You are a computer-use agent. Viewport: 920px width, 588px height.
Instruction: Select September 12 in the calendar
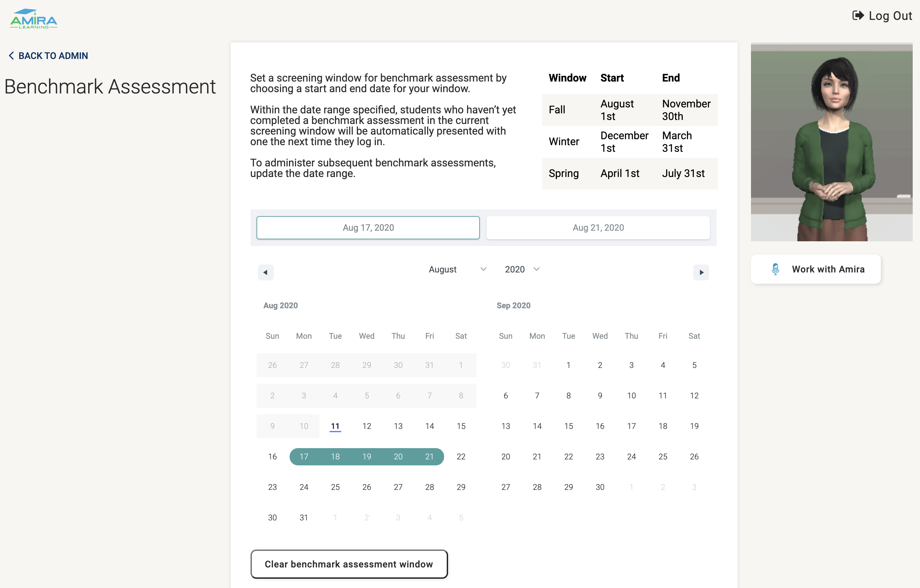coord(694,396)
